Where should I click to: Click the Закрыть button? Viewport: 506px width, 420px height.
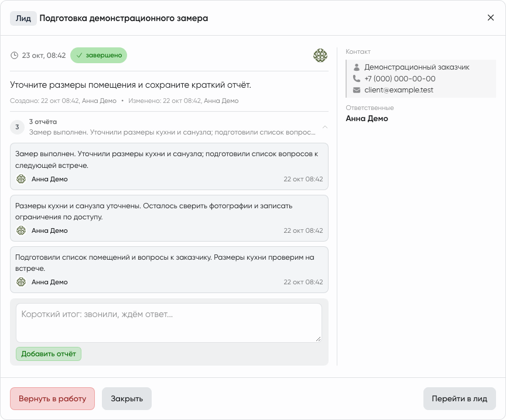[x=127, y=399]
